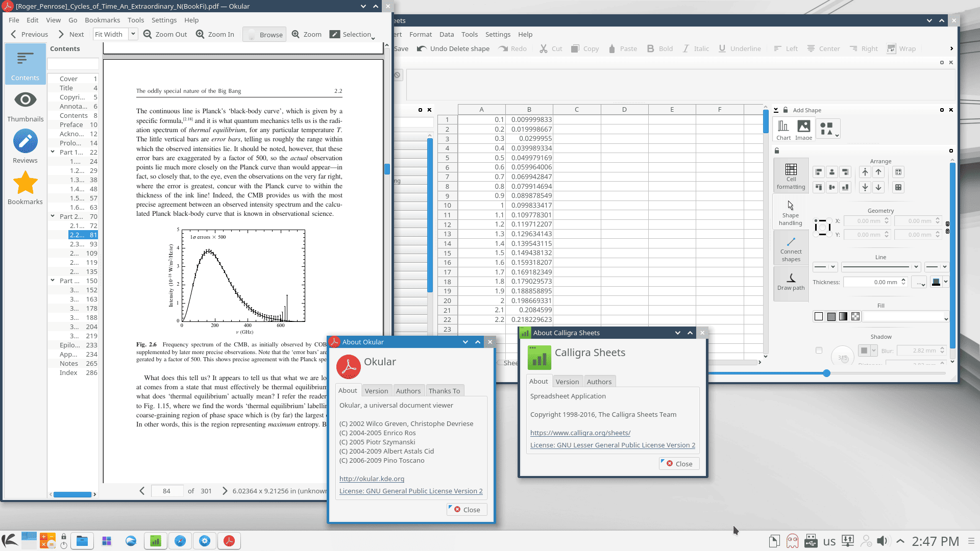Screen dimensions: 980x551
Task: Insert an Image shape in Calligra Sheets
Action: (803, 130)
